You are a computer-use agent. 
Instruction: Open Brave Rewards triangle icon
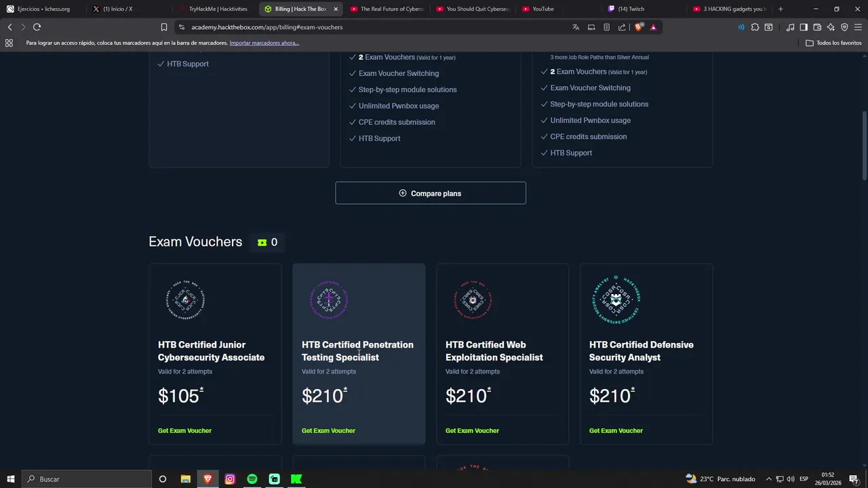click(653, 27)
